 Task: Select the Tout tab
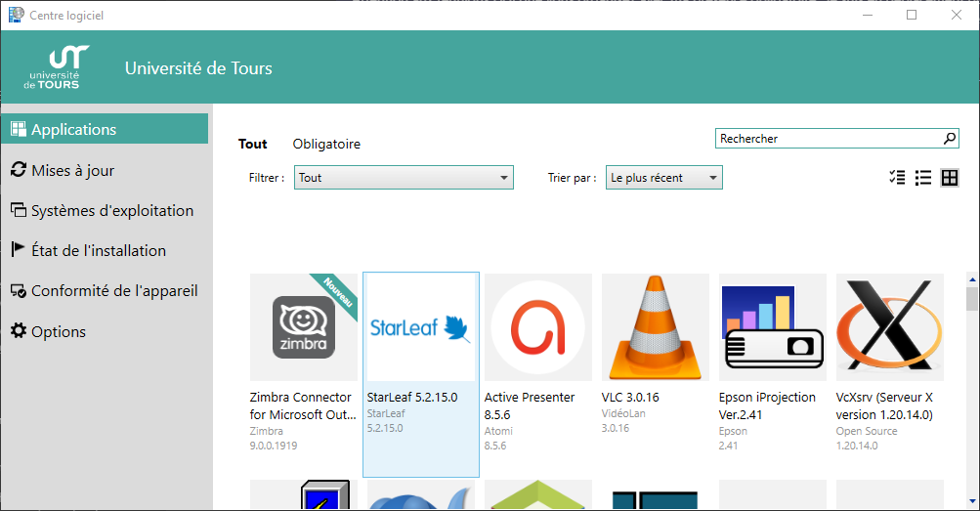pos(252,144)
